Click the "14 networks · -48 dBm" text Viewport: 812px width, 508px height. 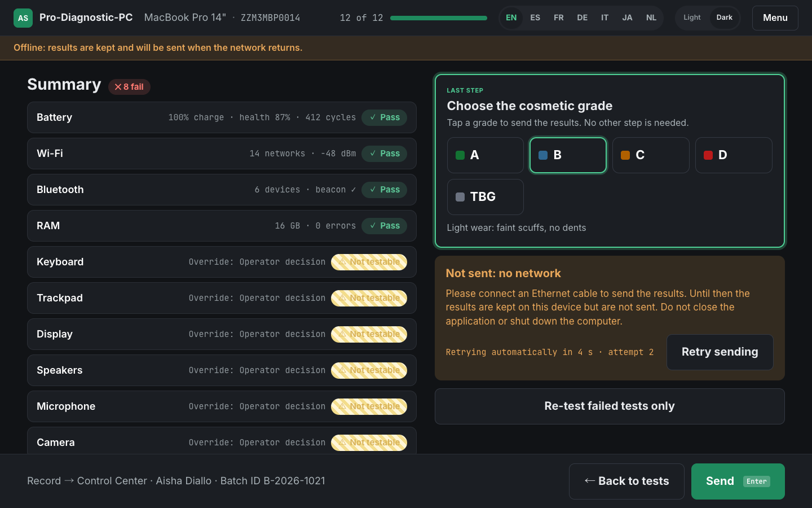click(303, 154)
